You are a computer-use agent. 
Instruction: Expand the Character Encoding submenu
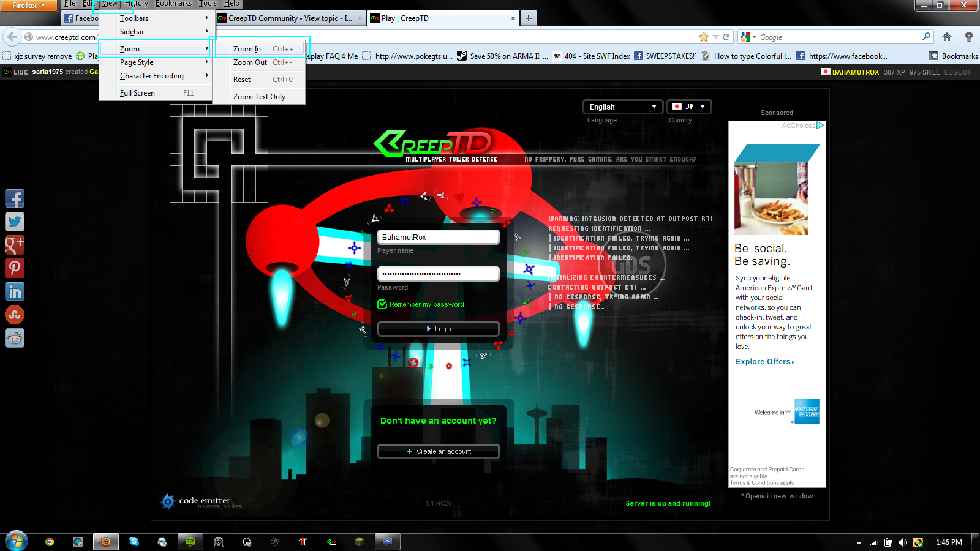point(157,76)
